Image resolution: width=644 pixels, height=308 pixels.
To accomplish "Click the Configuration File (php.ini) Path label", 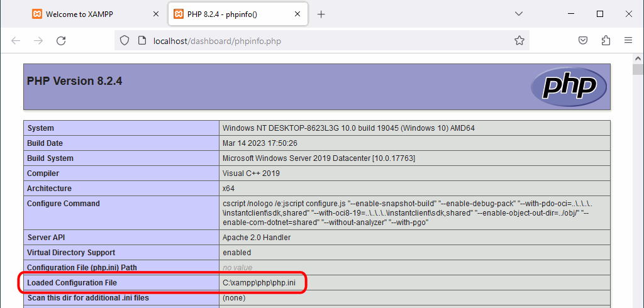I will click(82, 268).
